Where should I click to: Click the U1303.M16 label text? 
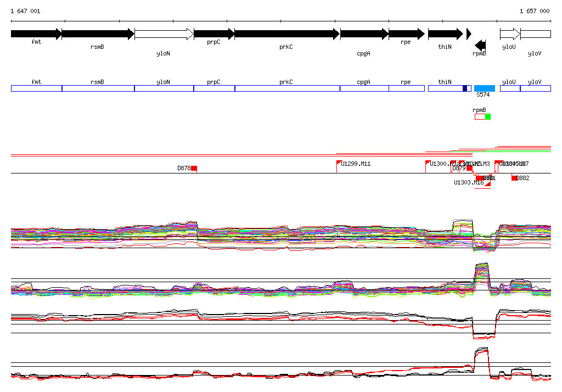click(x=469, y=183)
